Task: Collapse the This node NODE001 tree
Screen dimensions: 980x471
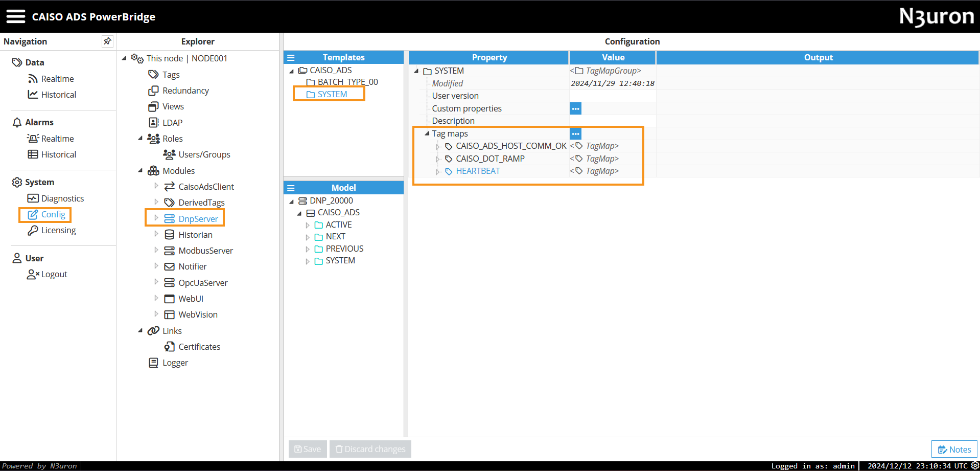Action: click(124, 58)
